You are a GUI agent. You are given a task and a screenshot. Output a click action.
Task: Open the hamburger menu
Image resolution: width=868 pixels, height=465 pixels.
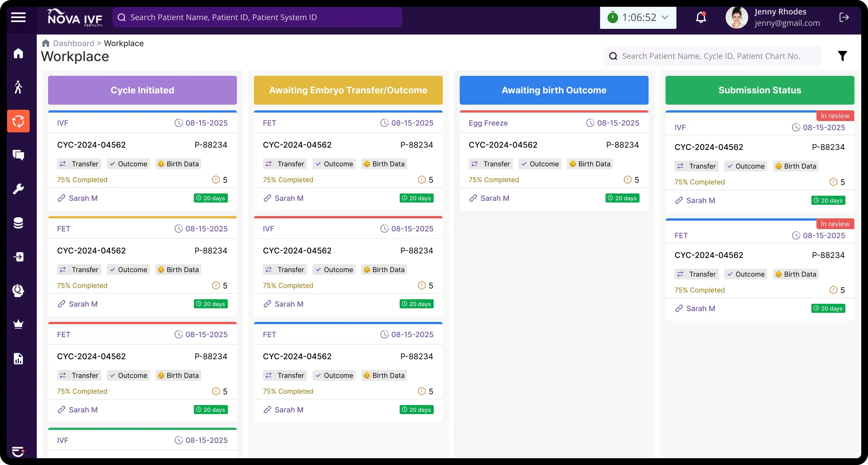coord(18,17)
